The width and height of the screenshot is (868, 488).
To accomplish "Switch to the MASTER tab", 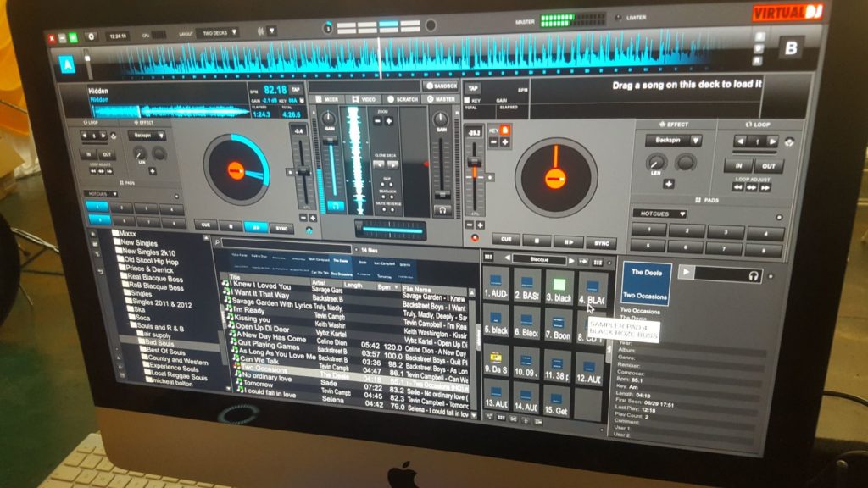I will tap(441, 99).
